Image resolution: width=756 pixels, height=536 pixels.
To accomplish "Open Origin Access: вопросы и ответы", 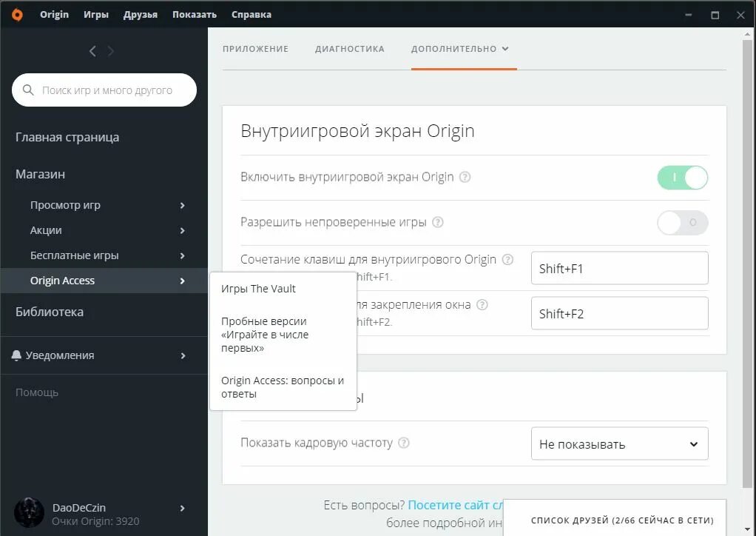I will [283, 387].
